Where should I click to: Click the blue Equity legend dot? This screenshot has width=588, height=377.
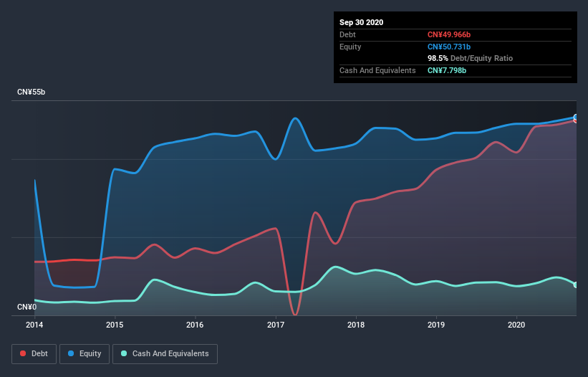click(71, 353)
